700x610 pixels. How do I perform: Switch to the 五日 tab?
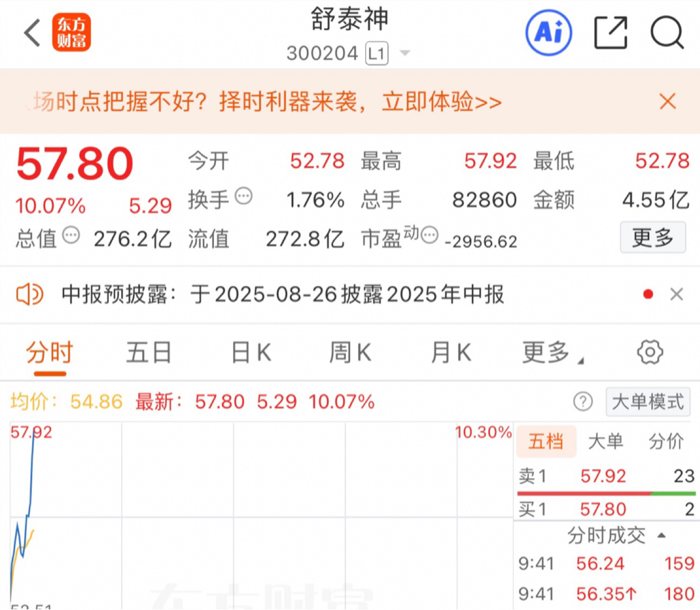[x=149, y=353]
